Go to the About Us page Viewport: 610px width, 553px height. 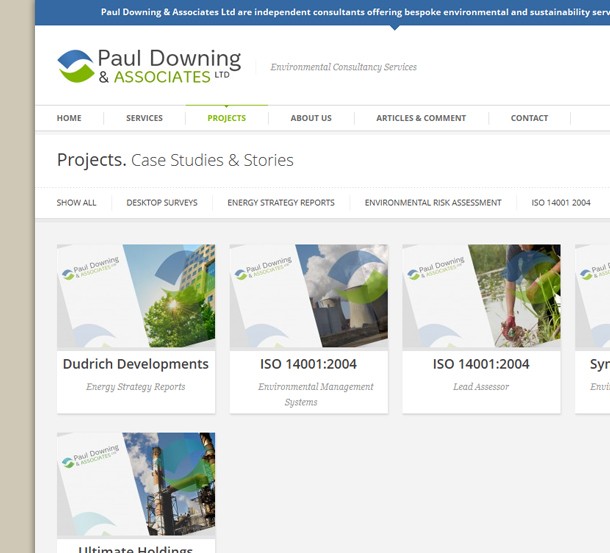point(311,118)
